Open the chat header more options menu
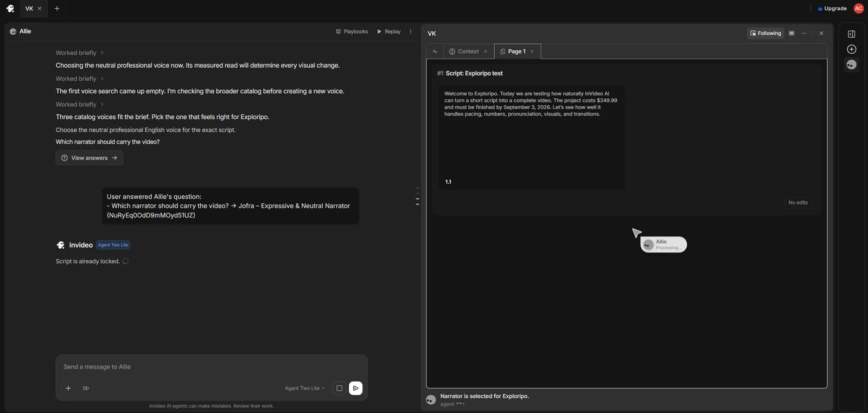Screen dimensions: 868x413 pyautogui.click(x=411, y=31)
